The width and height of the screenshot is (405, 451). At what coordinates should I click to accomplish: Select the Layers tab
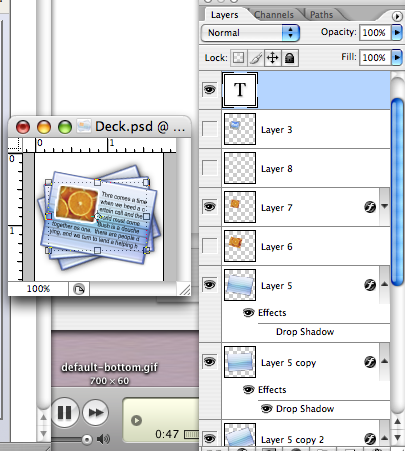click(x=224, y=15)
